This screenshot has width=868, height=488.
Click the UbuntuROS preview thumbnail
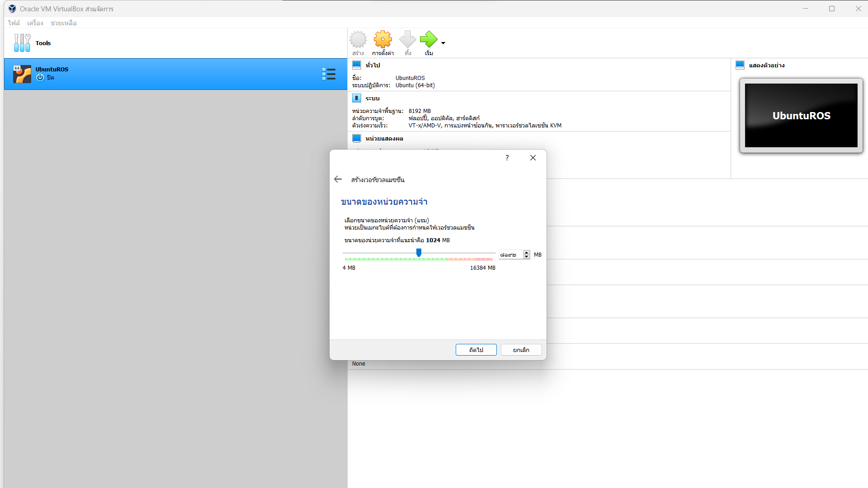801,115
